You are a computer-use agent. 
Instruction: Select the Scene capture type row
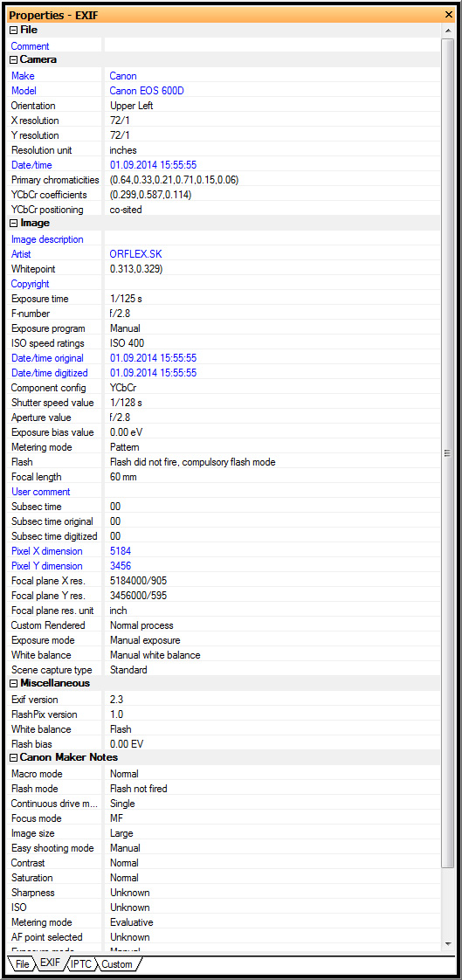click(224, 670)
